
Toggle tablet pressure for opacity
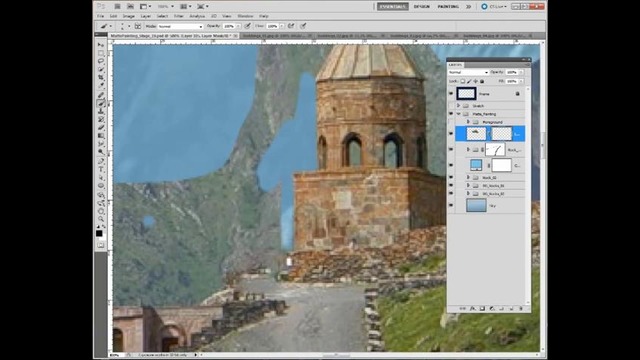point(247,26)
